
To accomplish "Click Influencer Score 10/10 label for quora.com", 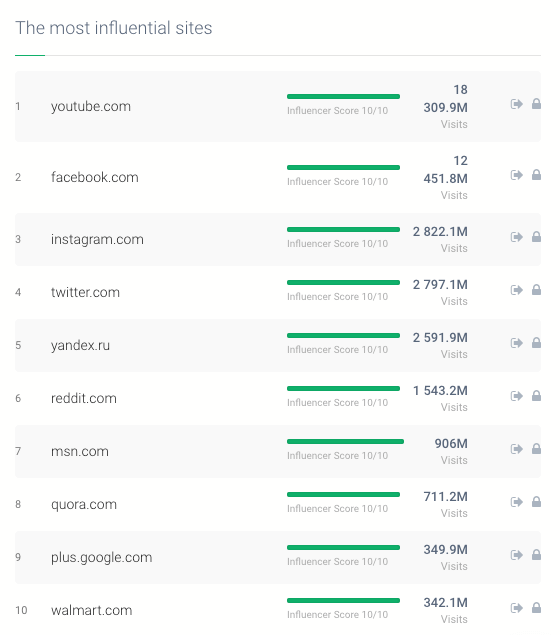I will point(338,509).
